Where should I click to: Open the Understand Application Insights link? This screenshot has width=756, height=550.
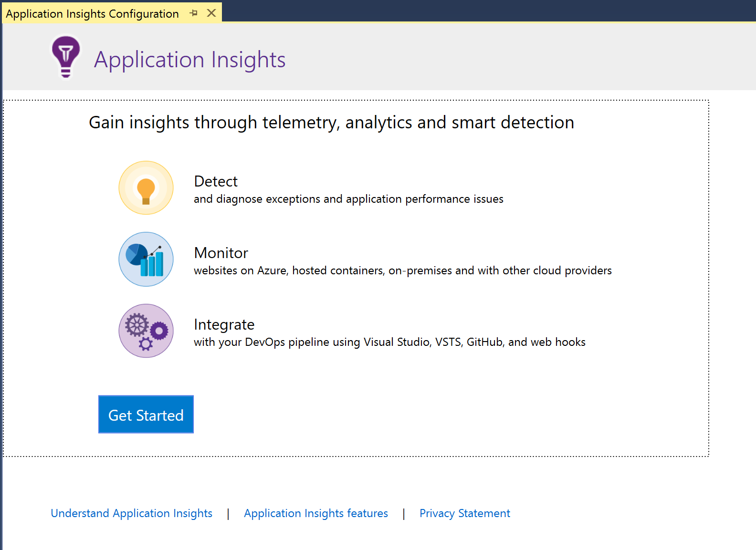131,513
